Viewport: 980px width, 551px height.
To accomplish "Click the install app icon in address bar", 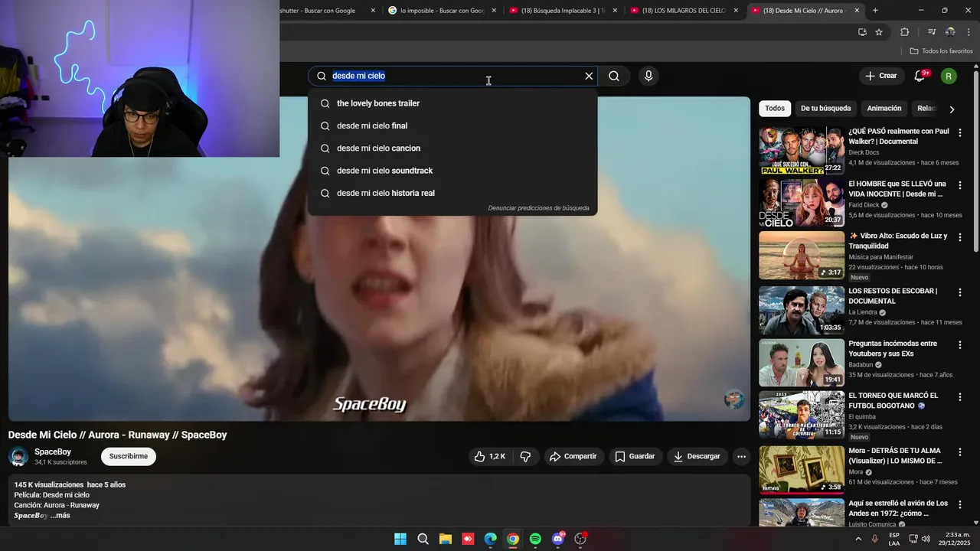I will pyautogui.click(x=862, y=32).
